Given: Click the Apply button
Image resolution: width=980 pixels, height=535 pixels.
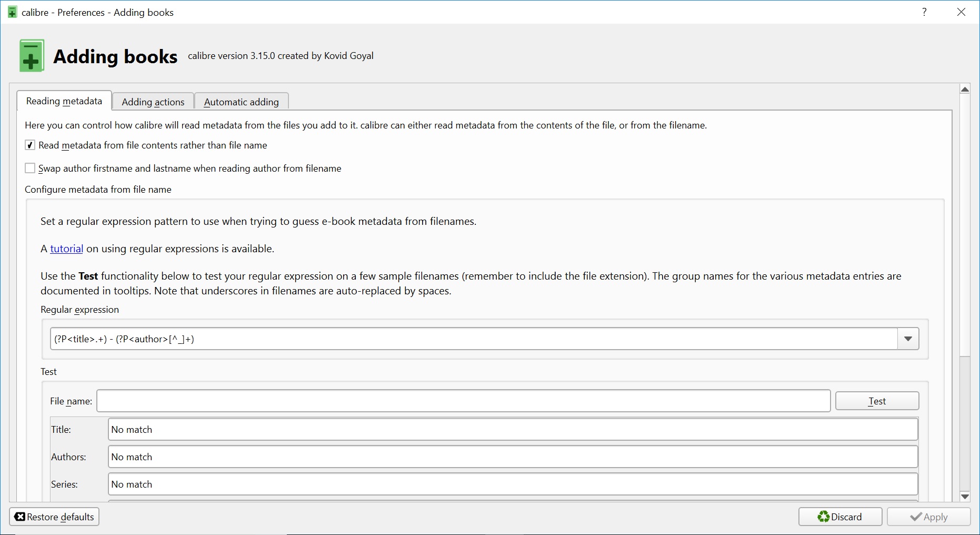Looking at the screenshot, I should (928, 517).
